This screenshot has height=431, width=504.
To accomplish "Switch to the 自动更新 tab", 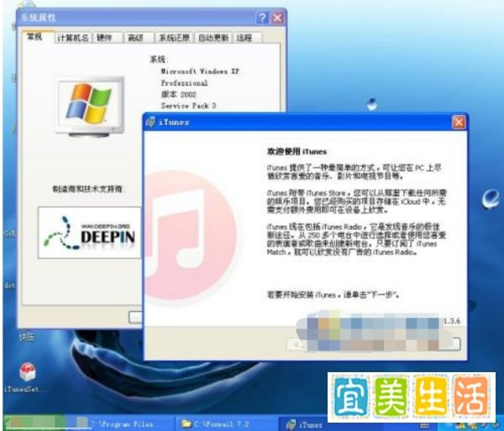I will [213, 38].
